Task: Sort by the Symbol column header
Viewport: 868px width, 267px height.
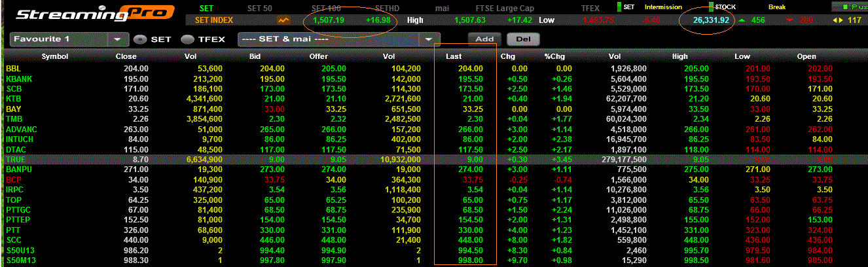Action: click(55, 56)
